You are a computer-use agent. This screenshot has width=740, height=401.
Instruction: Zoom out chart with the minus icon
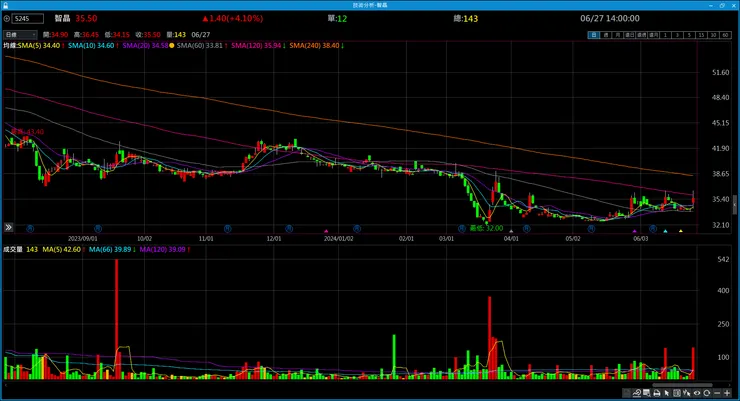(717, 393)
